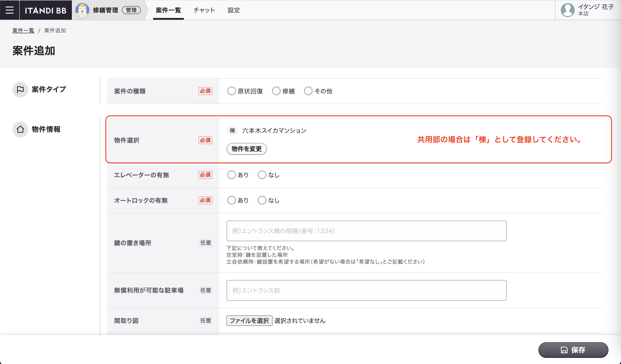621x364 pixels.
Task: Click the 鍵の置き場所 input field
Action: [x=366, y=231]
